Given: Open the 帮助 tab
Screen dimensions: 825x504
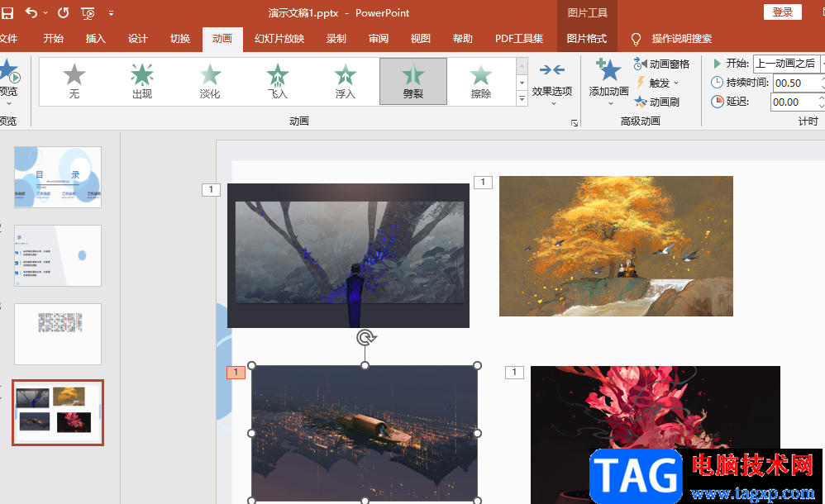Looking at the screenshot, I should pos(462,38).
